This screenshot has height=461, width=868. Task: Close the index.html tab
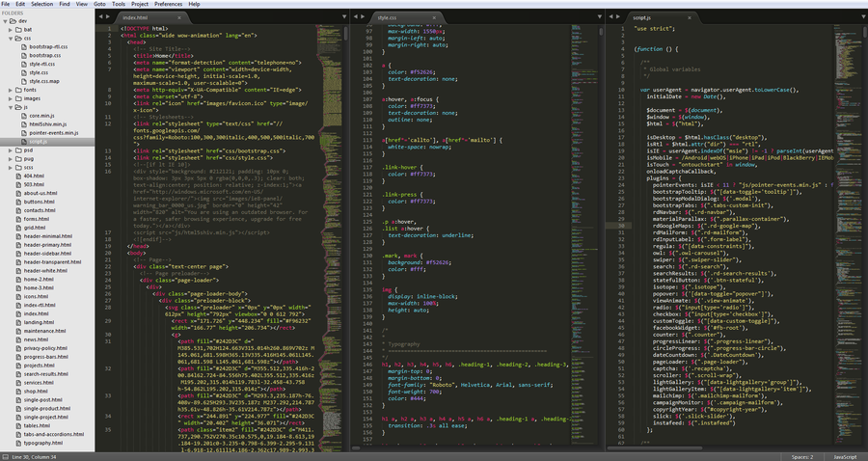[x=178, y=17]
